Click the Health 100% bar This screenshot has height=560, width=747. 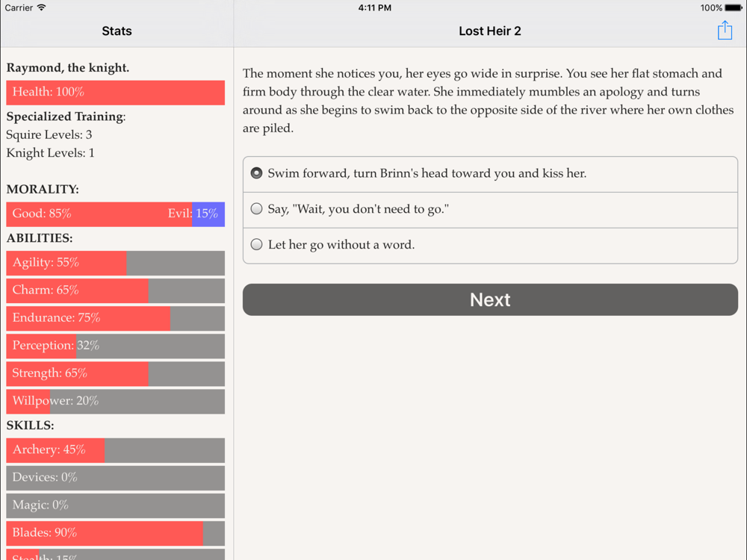tap(115, 93)
